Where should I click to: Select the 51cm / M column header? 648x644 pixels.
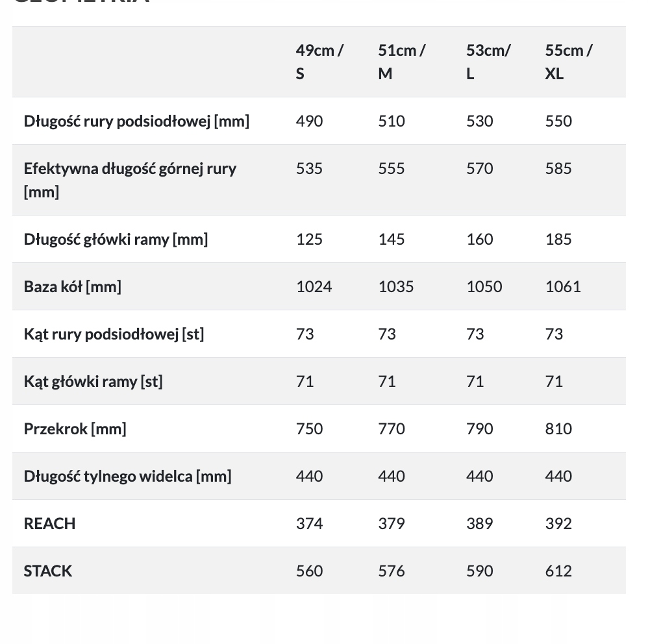[x=401, y=62]
